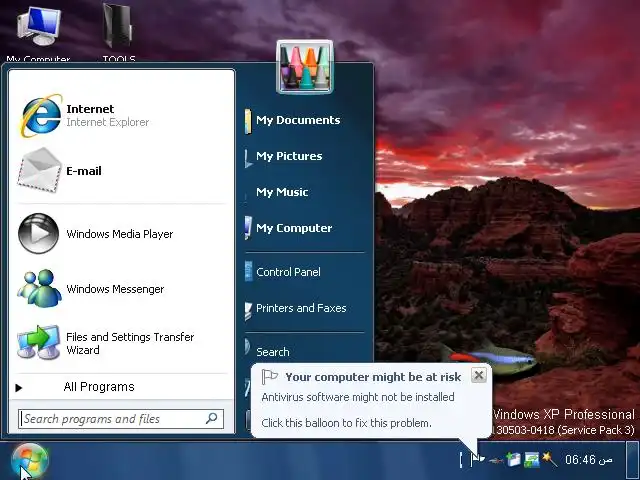Click the 06:46 taskbar clock
The width and height of the screenshot is (640, 480).
589,460
